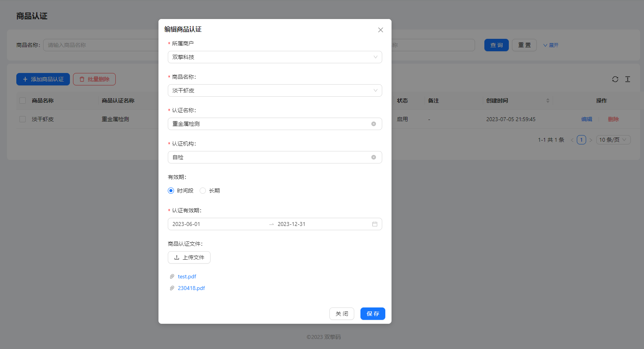Click the paperclip icon beside test.pdf
Image resolution: width=644 pixels, height=349 pixels.
point(172,276)
